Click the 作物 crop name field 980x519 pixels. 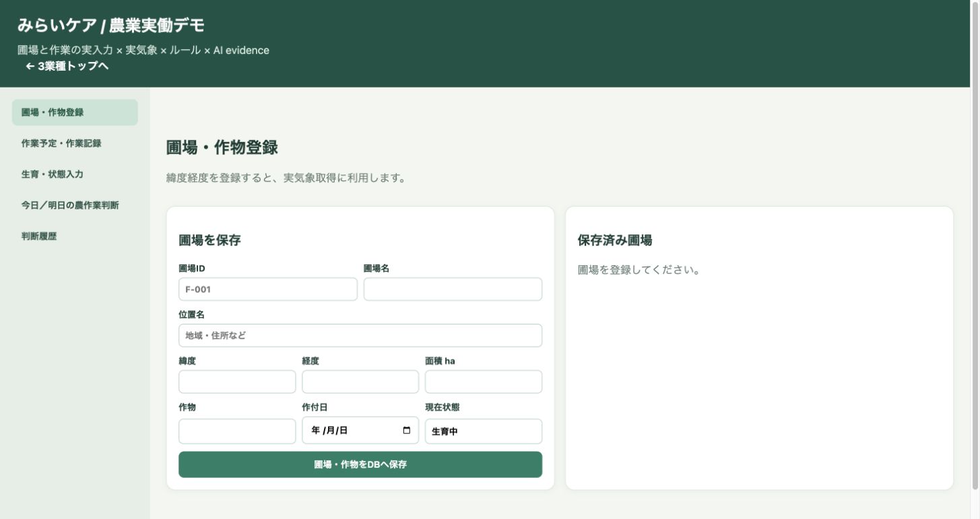pos(237,431)
